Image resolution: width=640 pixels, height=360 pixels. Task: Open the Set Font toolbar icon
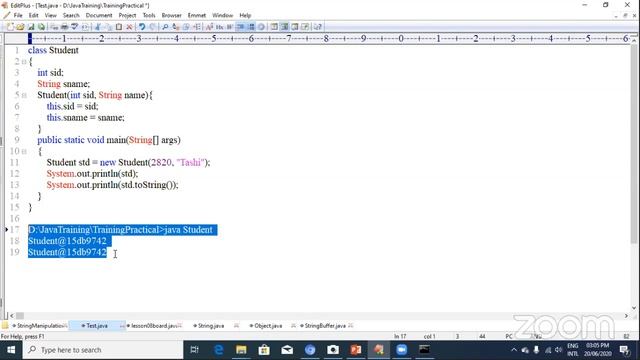[209, 27]
